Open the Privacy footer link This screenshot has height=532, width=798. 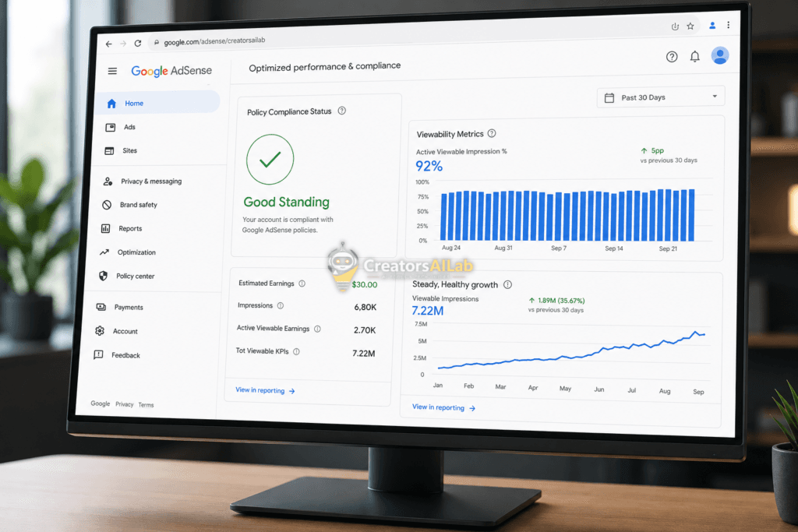coord(124,404)
